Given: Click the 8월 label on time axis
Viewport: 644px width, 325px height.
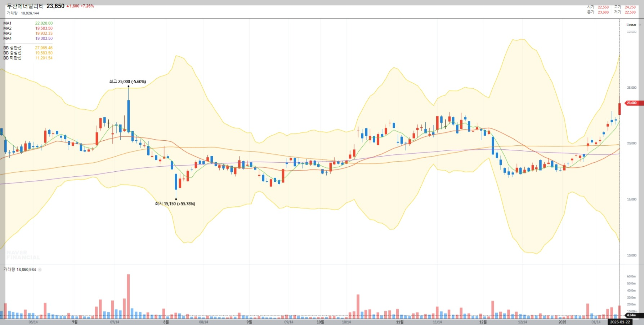Looking at the screenshot, I should (166, 322).
